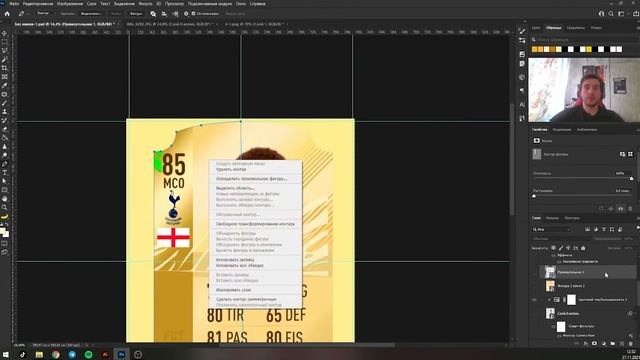Toggle pixel layer filter in Layers panel

tap(588, 229)
